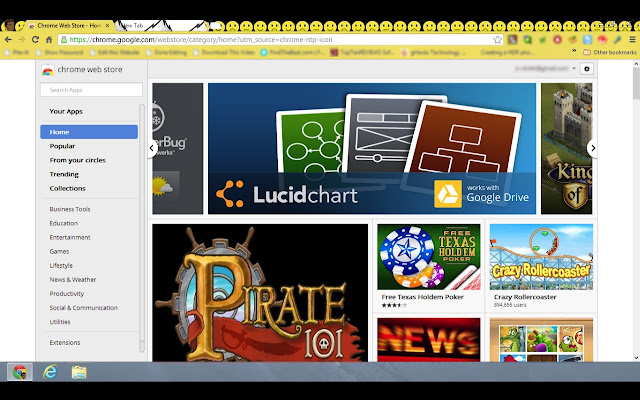Expand the account email dropdown arrow
The image size is (640, 400).
(x=574, y=69)
